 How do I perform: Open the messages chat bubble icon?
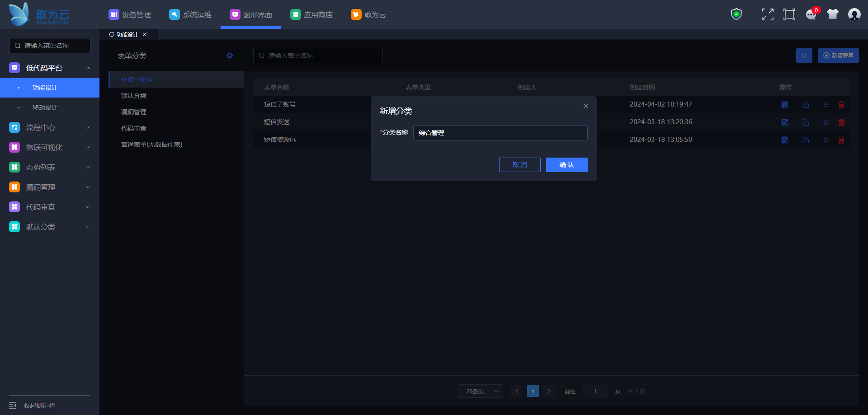(x=811, y=14)
